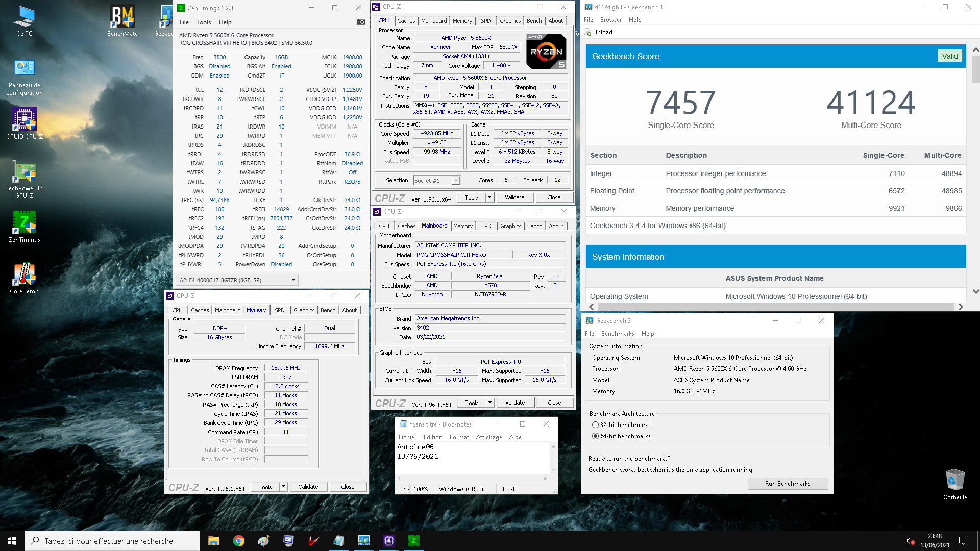Click Geekbench vertical scrollbar thumb
This screenshot has width=980, height=551.
[x=975, y=69]
